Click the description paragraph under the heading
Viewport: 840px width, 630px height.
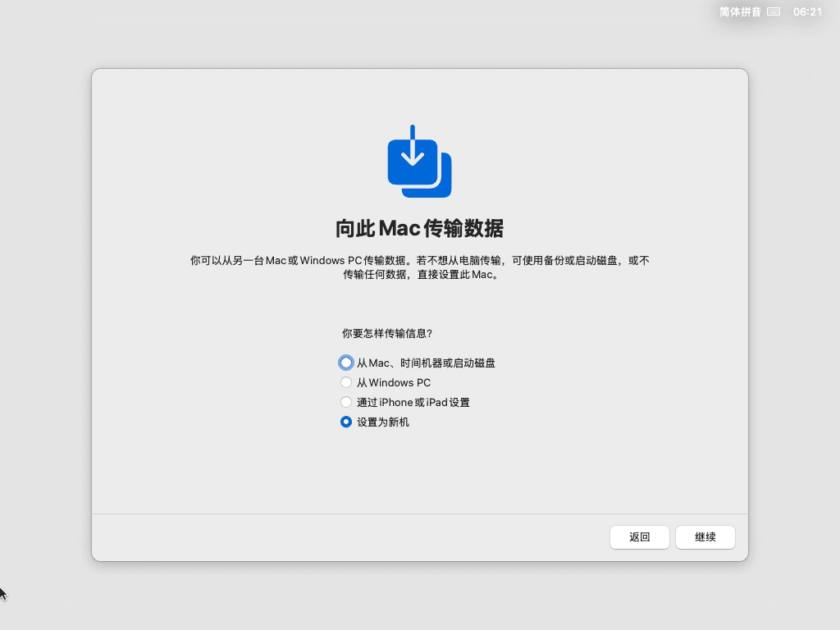419,267
